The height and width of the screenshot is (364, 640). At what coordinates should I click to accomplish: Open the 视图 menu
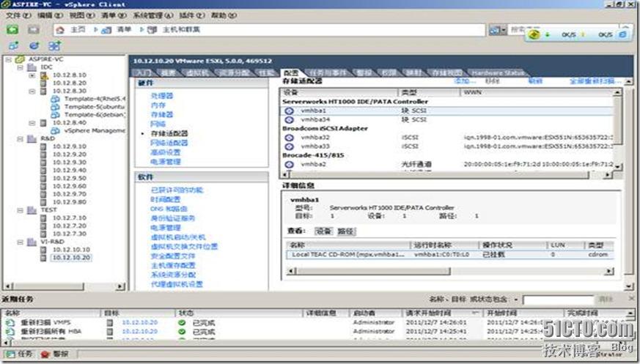[x=81, y=15]
